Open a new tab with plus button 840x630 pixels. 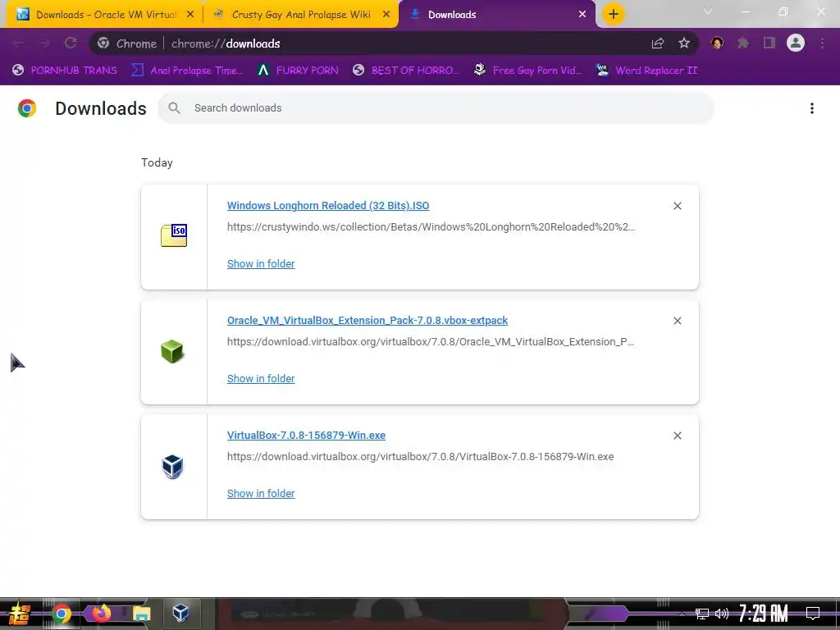[614, 14]
